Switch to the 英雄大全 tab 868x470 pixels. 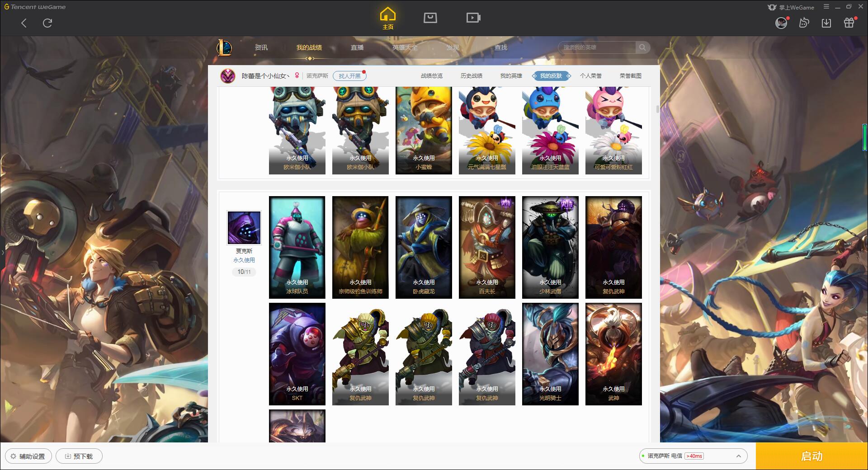405,47
